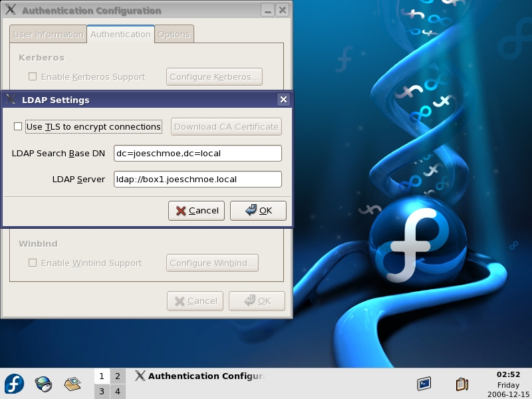Screen dimensions: 532x399
Task: Close the Authentication Configuration window
Action: (282, 10)
